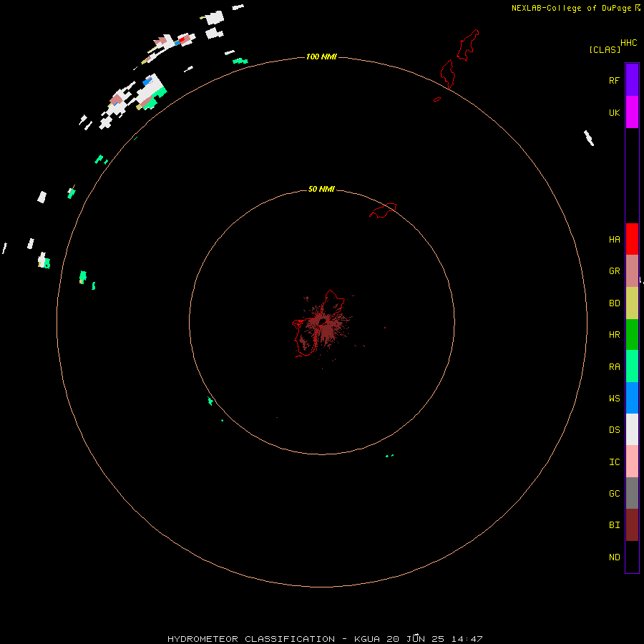Click the 'KGUA' station identifier
The height and width of the screenshot is (644, 644).
[x=367, y=639]
